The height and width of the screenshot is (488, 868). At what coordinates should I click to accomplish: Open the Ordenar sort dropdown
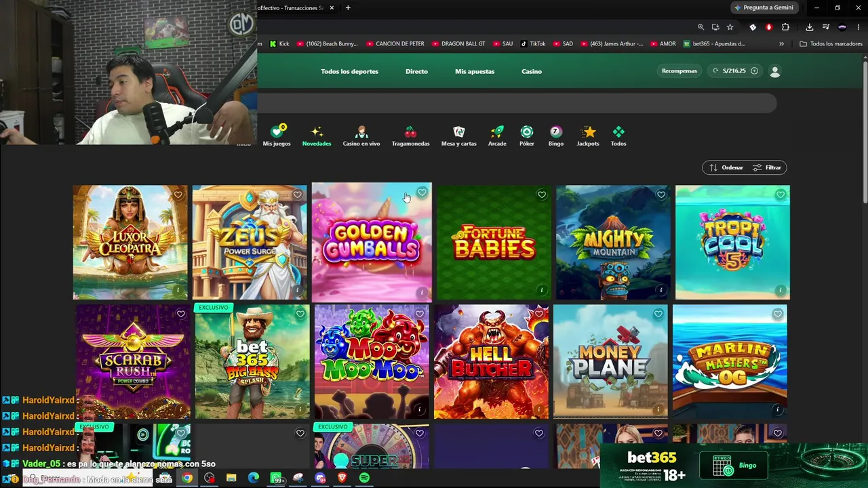tap(726, 167)
